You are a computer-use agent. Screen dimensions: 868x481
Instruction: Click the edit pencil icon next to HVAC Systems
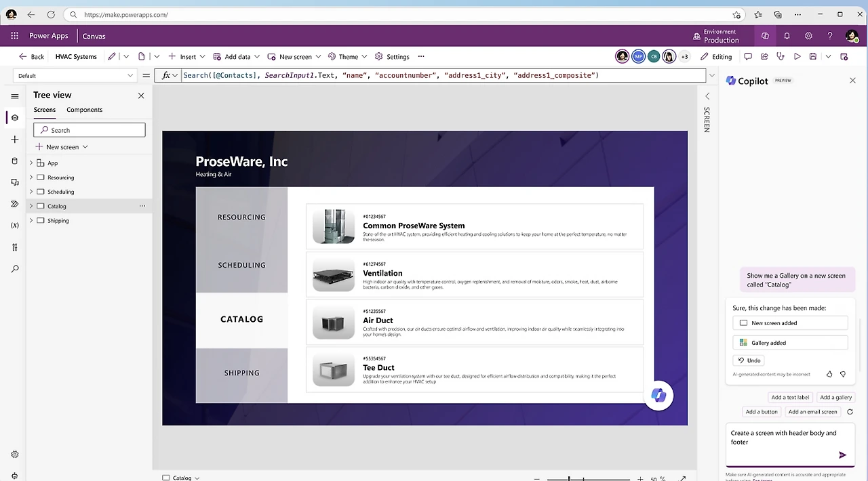112,57
